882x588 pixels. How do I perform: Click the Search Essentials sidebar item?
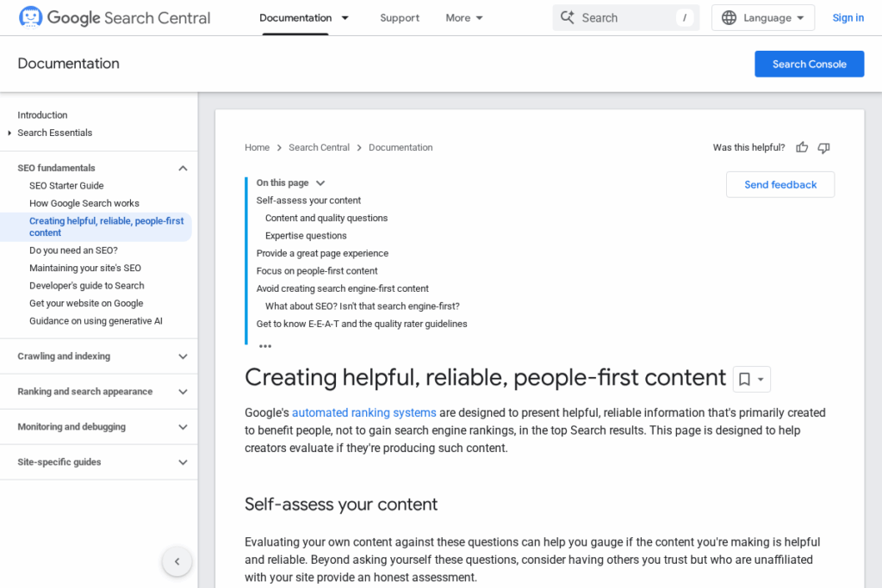tap(54, 133)
